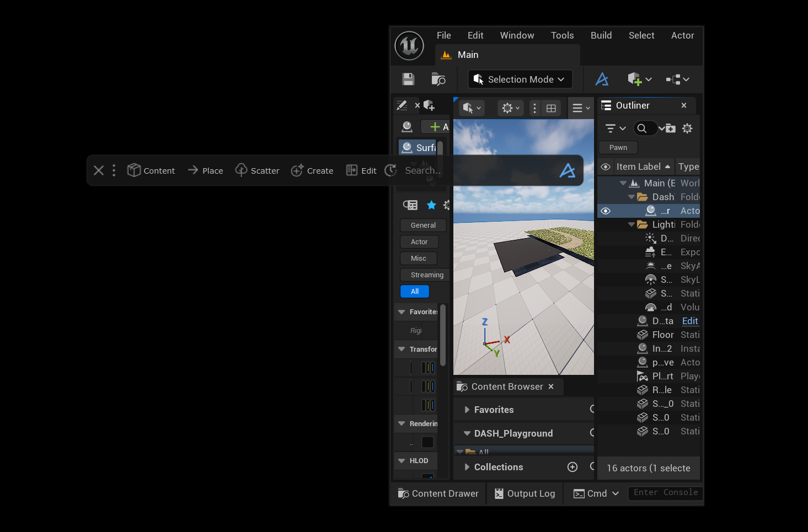Open the Edit menu in the menu bar
The width and height of the screenshot is (808, 532).
coord(475,35)
